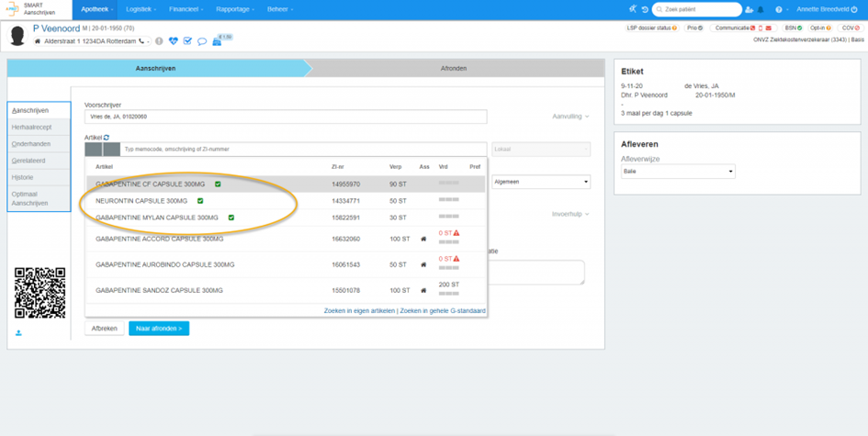This screenshot has height=436, width=868.
Task: Click the add patient icon beside search
Action: (x=750, y=9)
